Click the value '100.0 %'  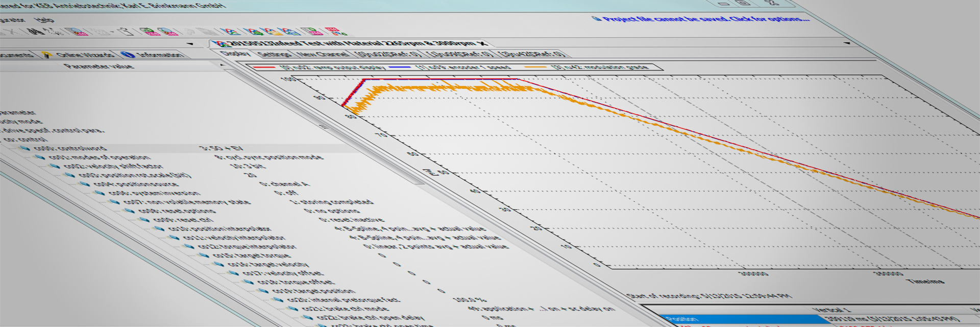pos(470,300)
